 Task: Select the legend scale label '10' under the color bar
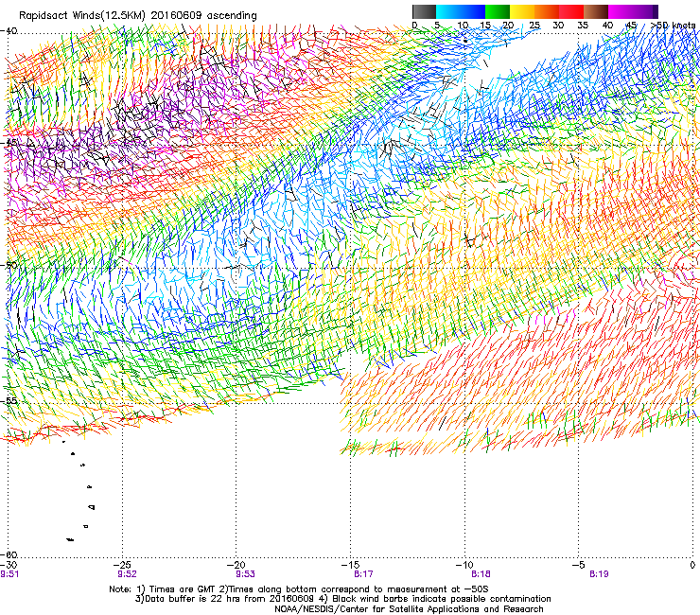click(x=463, y=26)
